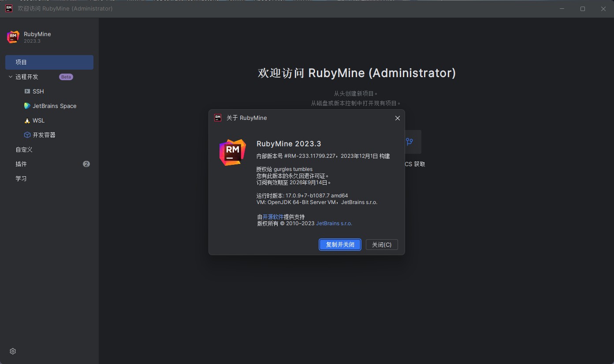Click the 授权给 gurgles tumbles line
The width and height of the screenshot is (614, 364).
click(284, 169)
